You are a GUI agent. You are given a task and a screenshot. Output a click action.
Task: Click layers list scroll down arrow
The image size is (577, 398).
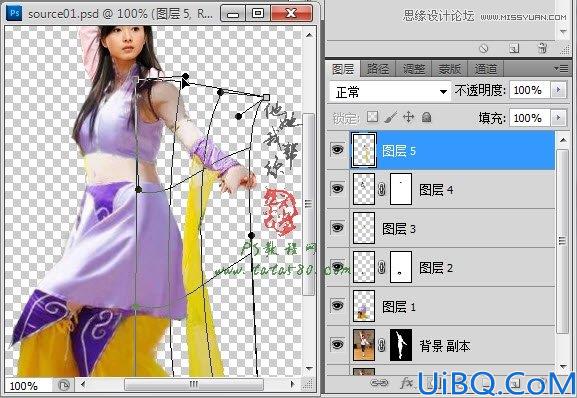point(563,366)
